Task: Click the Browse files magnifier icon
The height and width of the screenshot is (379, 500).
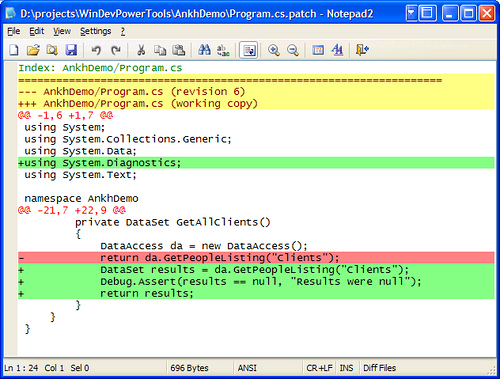Action: click(x=52, y=50)
